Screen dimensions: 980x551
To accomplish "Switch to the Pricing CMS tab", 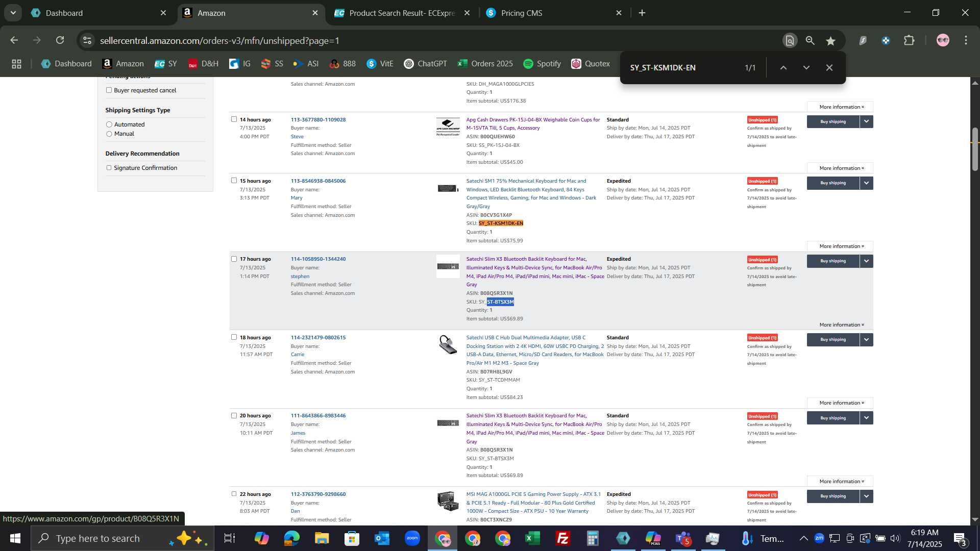I will click(x=554, y=13).
